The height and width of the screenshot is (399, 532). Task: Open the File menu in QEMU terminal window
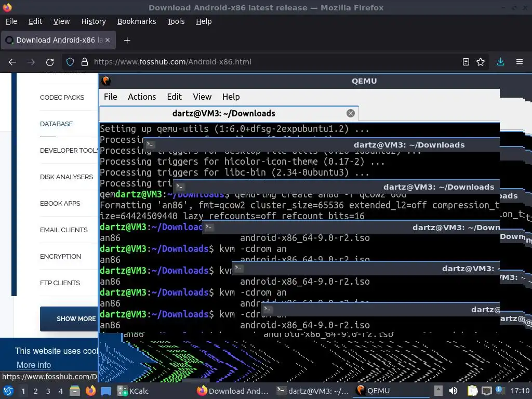point(110,97)
